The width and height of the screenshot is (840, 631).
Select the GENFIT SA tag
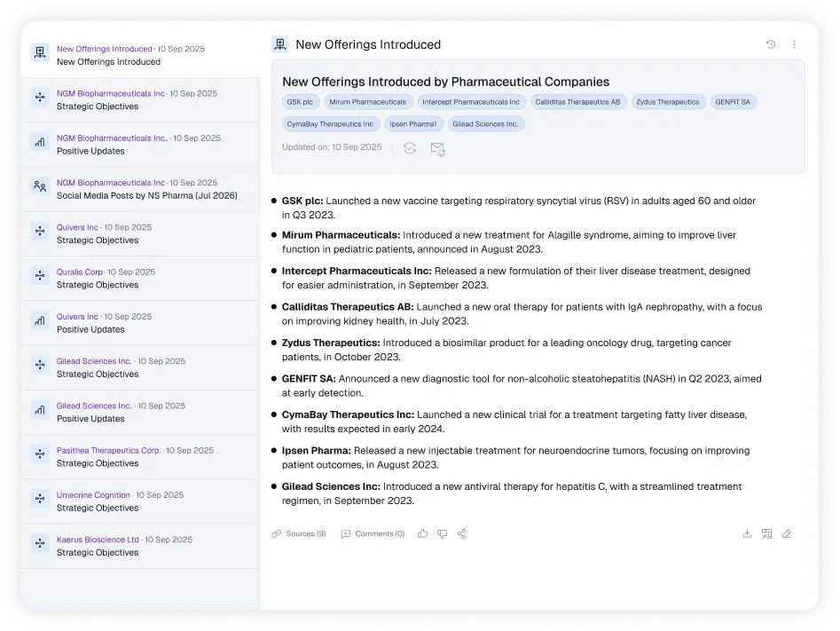click(x=734, y=102)
